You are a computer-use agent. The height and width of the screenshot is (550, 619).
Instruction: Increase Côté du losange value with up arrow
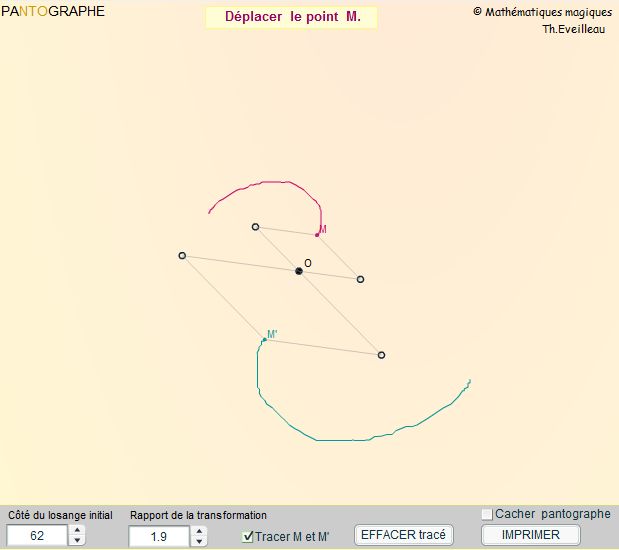tap(77, 530)
